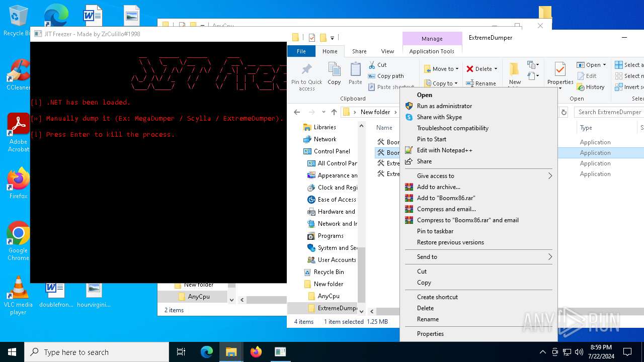The image size is (644, 362).
Task: Open Google Chrome desktop shortcut
Action: [18, 241]
